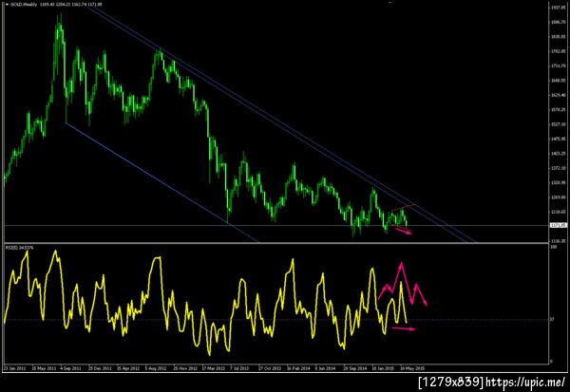570x392 pixels.
Task: Click the magenta arrow under the RSI line
Action: point(404,328)
